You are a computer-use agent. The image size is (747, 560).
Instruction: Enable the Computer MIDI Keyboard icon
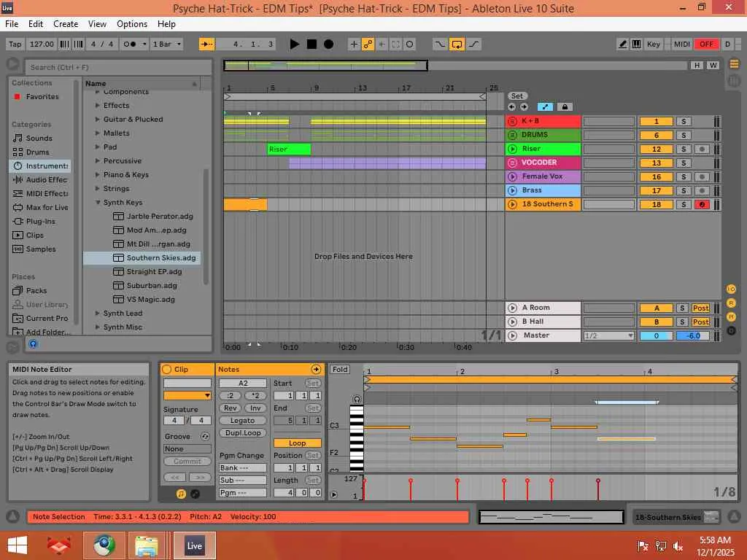636,44
